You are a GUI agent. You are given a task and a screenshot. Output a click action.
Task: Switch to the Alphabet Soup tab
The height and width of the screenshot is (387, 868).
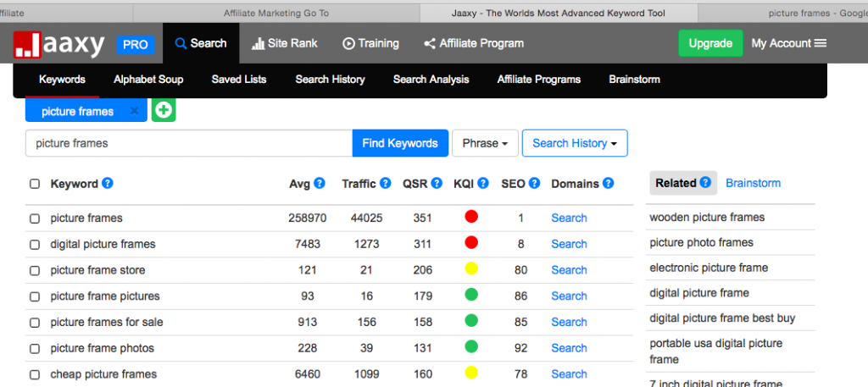coord(148,80)
